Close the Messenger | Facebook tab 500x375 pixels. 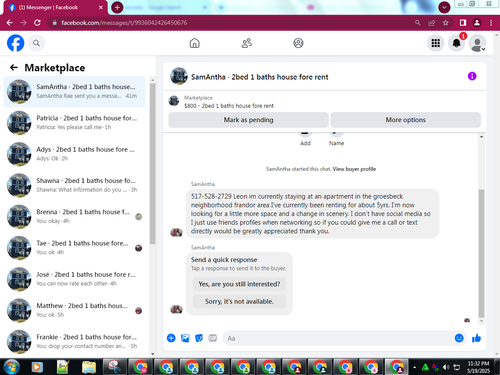101,7
